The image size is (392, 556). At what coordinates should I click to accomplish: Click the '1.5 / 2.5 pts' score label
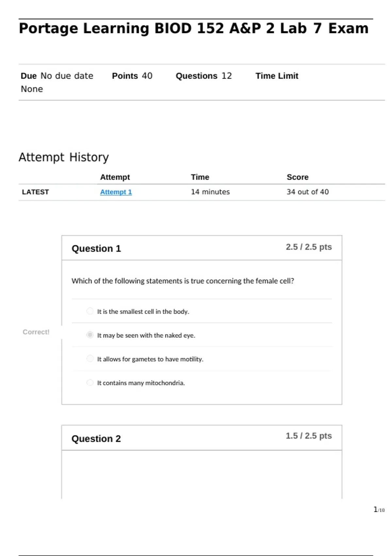(309, 436)
